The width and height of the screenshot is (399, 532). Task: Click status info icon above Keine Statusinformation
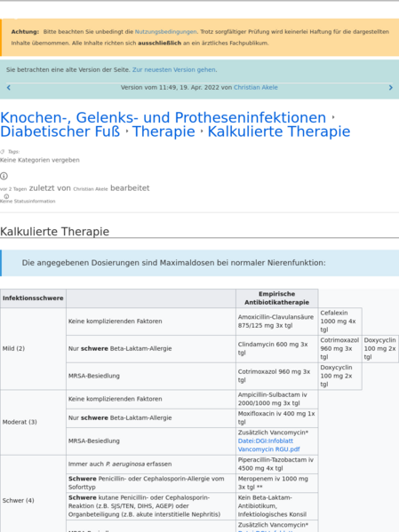6,196
